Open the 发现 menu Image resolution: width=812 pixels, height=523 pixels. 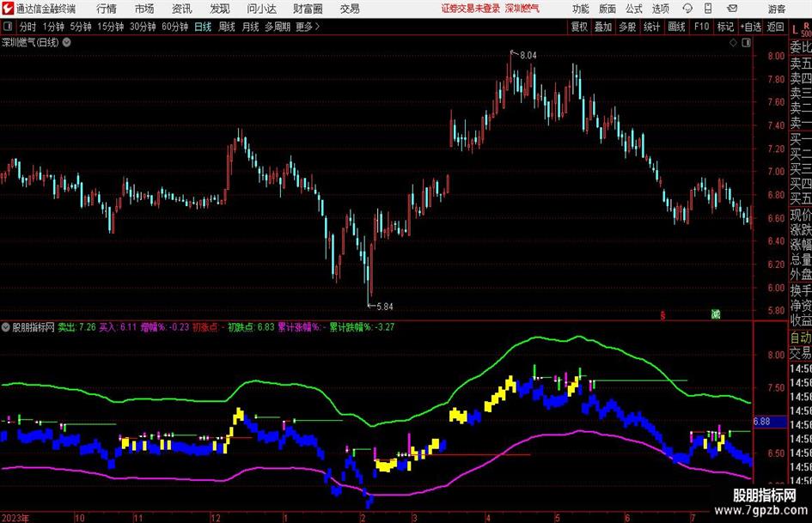coord(220,9)
